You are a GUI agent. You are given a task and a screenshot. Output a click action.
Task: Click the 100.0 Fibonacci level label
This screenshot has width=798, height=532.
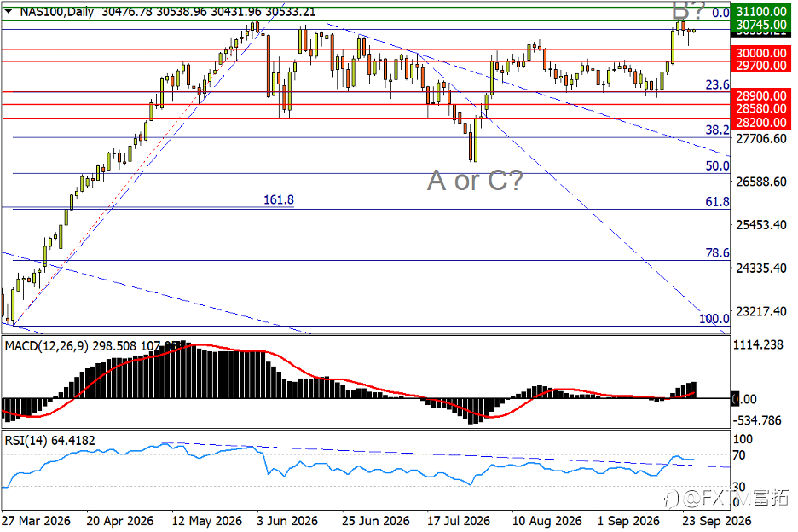coord(714,319)
